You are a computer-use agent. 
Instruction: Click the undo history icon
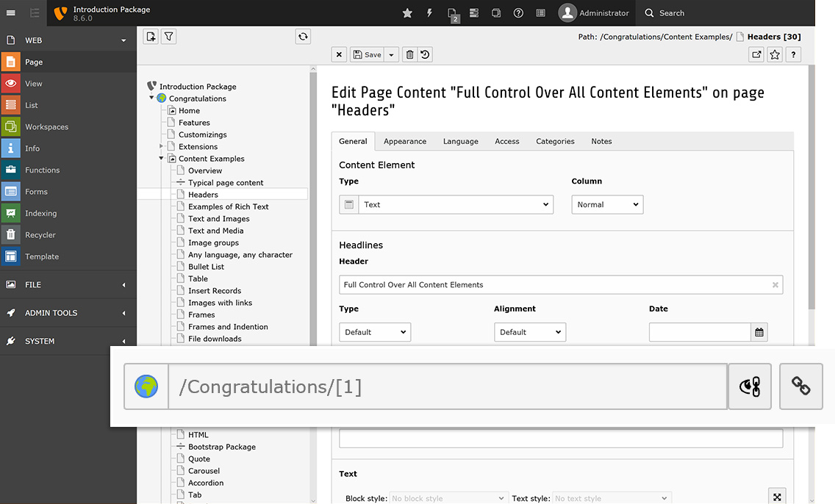click(x=425, y=54)
